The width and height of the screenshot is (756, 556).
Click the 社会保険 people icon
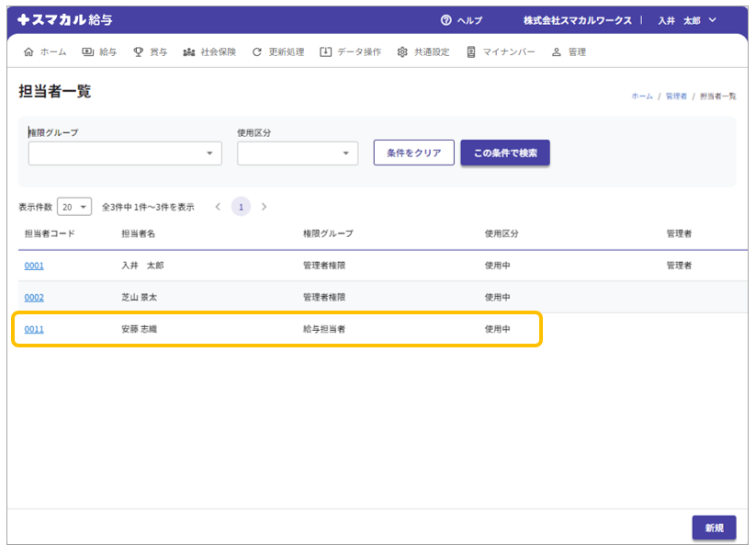click(188, 52)
